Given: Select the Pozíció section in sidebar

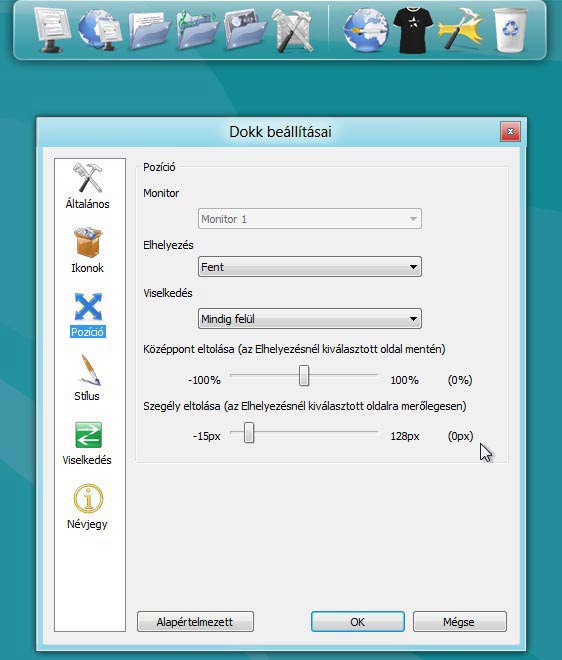Looking at the screenshot, I should [88, 314].
